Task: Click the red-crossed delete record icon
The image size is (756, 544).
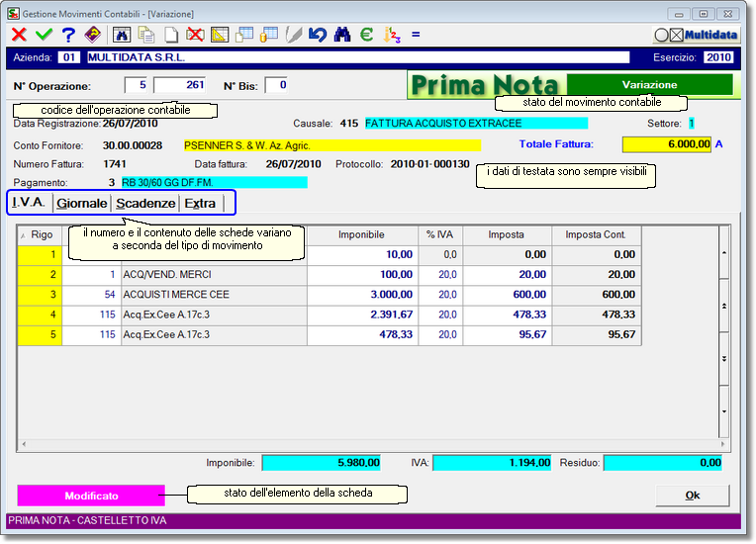Action: [x=195, y=35]
